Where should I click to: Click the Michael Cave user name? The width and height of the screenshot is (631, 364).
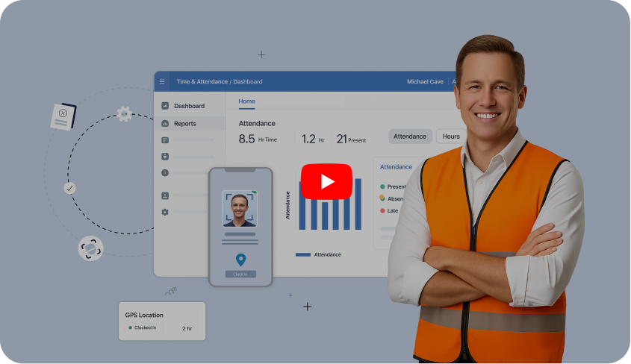425,81
